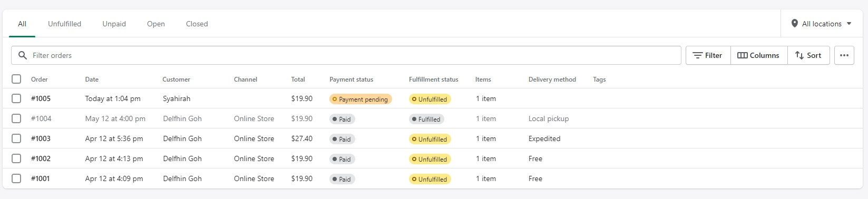Click Apr 12 at 5:36 pm date
Image resolution: width=868 pixels, height=199 pixels.
[114, 138]
